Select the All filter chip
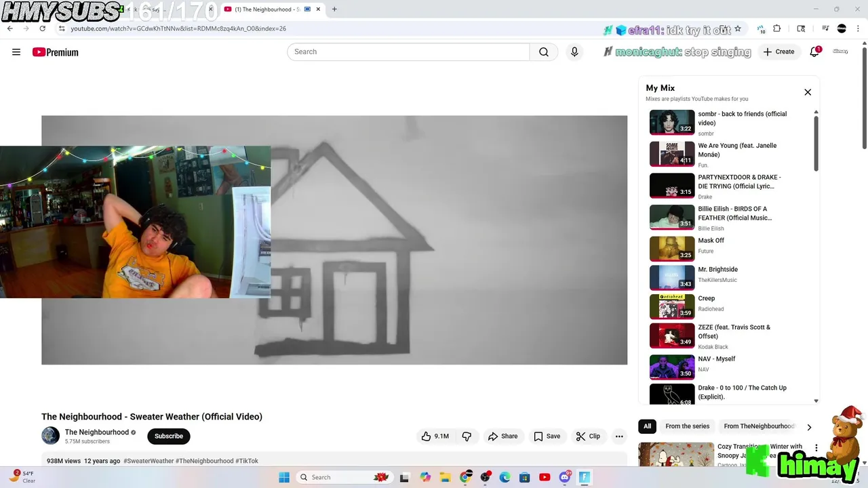868x488 pixels. pyautogui.click(x=647, y=426)
